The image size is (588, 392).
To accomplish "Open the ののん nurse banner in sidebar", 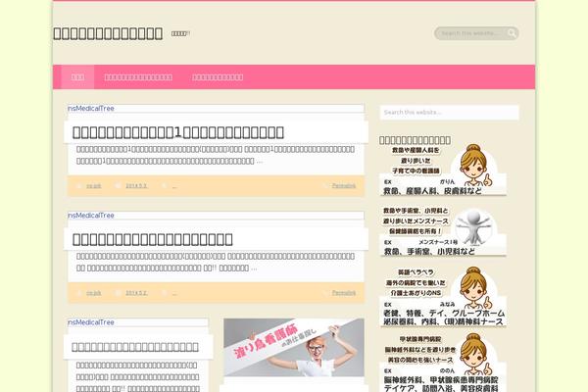I will [443, 363].
